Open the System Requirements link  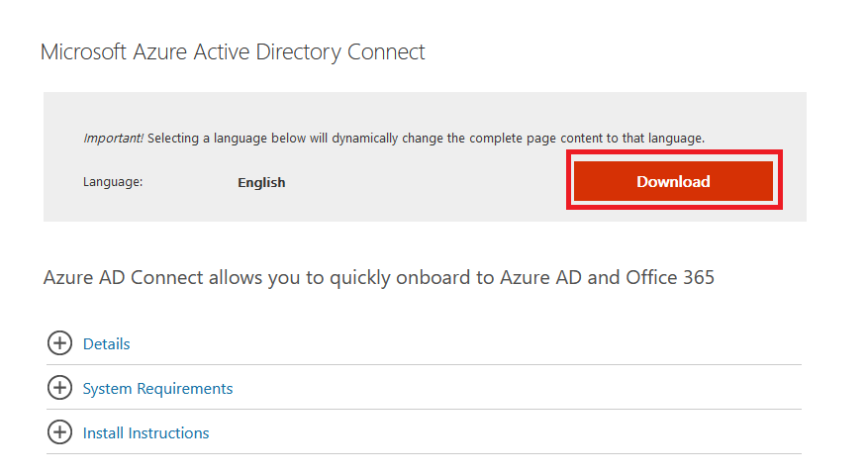[x=157, y=389]
